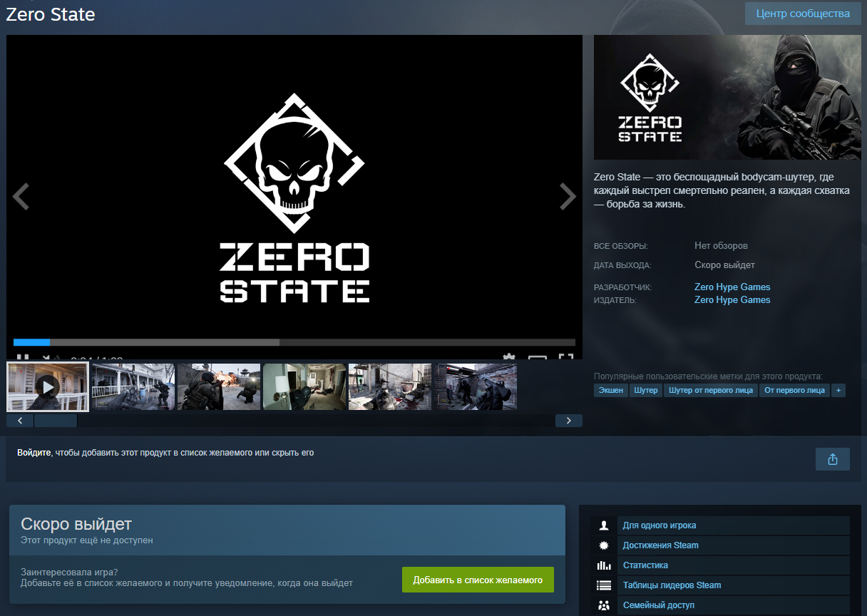Image resolution: width=867 pixels, height=616 pixels.
Task: Enter fullscreen video mode
Action: pyautogui.click(x=566, y=358)
